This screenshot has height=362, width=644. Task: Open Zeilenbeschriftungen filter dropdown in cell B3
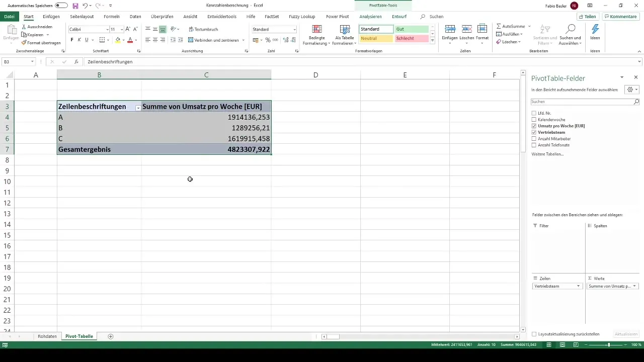point(138,108)
